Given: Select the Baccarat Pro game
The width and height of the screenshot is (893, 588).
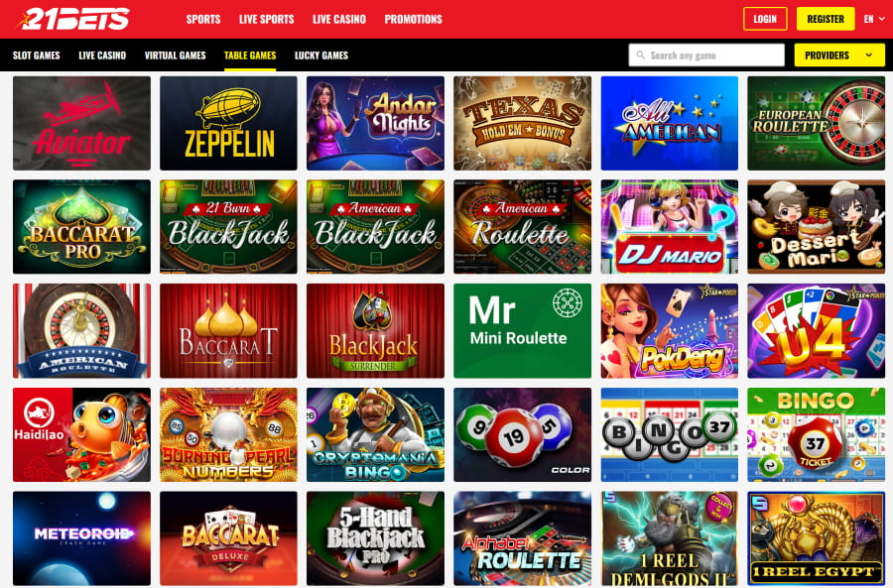Looking at the screenshot, I should coord(82,227).
